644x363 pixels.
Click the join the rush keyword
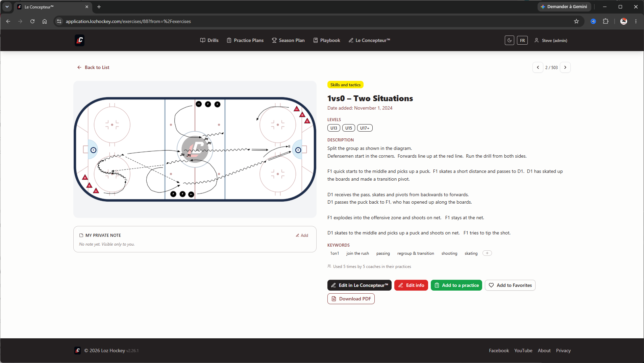click(x=357, y=253)
